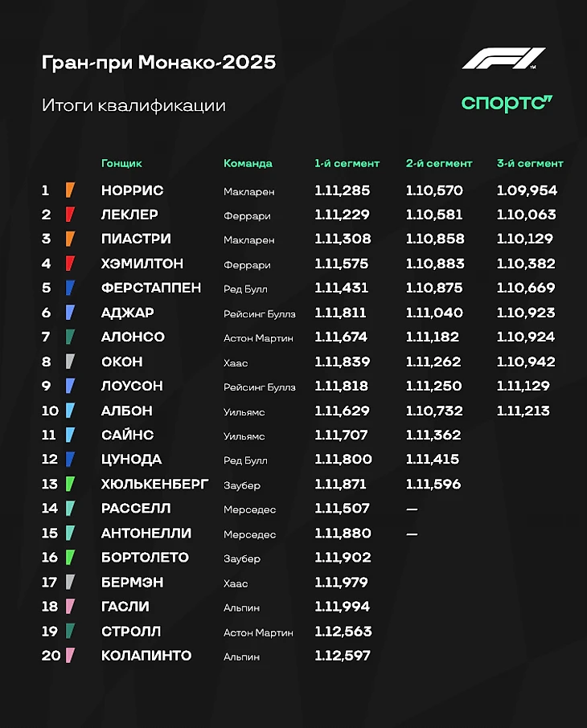The width and height of the screenshot is (587, 728).
Task: Click green team flag next to Алонсо
Action: click(70, 337)
